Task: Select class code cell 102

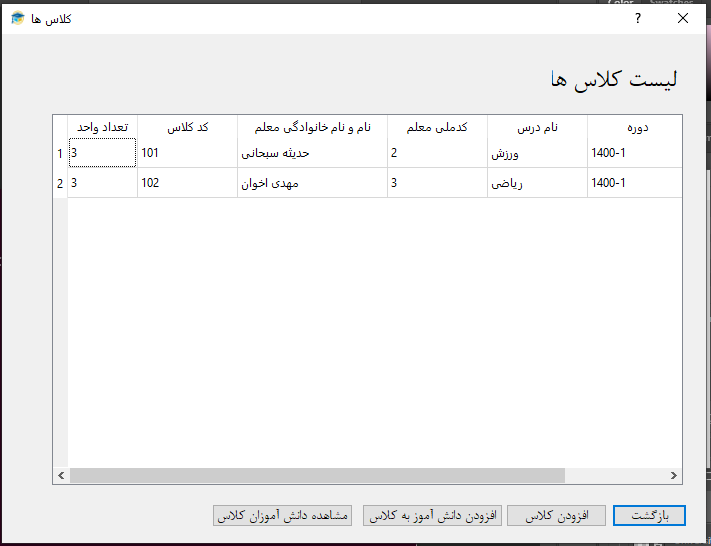Action: click(x=187, y=183)
